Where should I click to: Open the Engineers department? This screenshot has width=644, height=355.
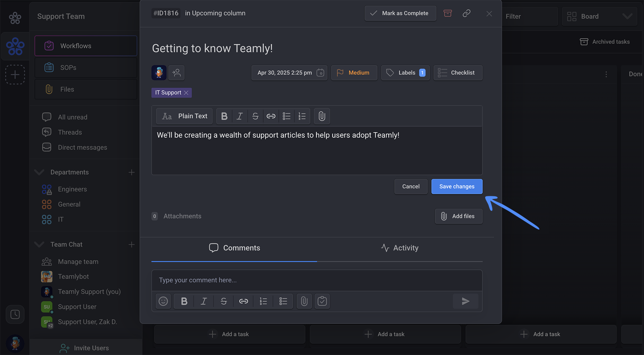pos(72,189)
